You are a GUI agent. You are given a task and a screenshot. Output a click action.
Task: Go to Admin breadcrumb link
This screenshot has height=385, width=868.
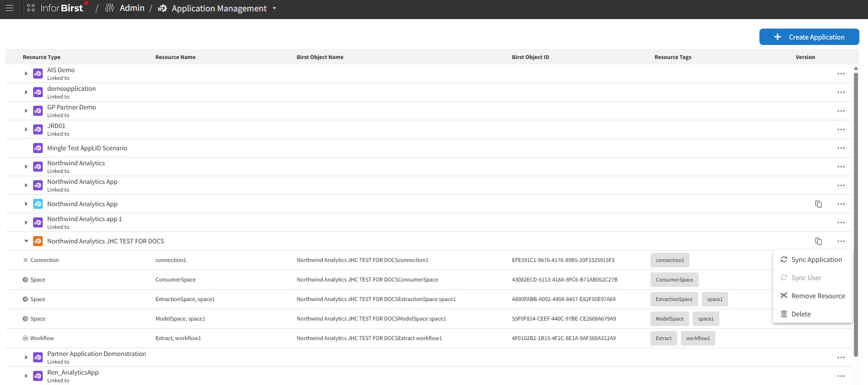[132, 8]
